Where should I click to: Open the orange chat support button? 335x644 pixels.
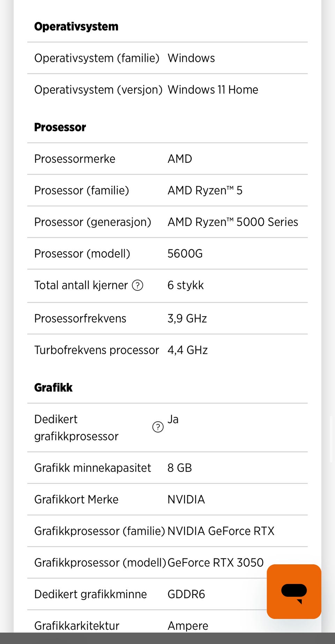tap(294, 591)
